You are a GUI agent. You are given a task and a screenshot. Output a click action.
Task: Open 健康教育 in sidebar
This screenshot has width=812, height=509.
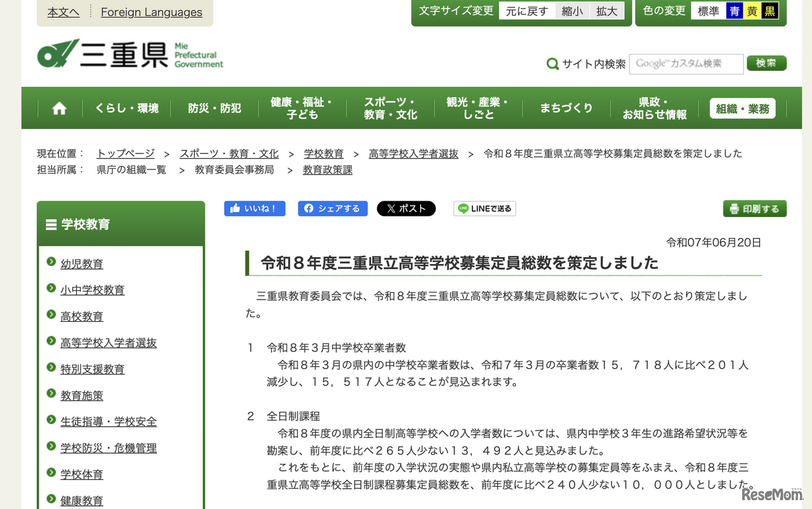(x=82, y=501)
